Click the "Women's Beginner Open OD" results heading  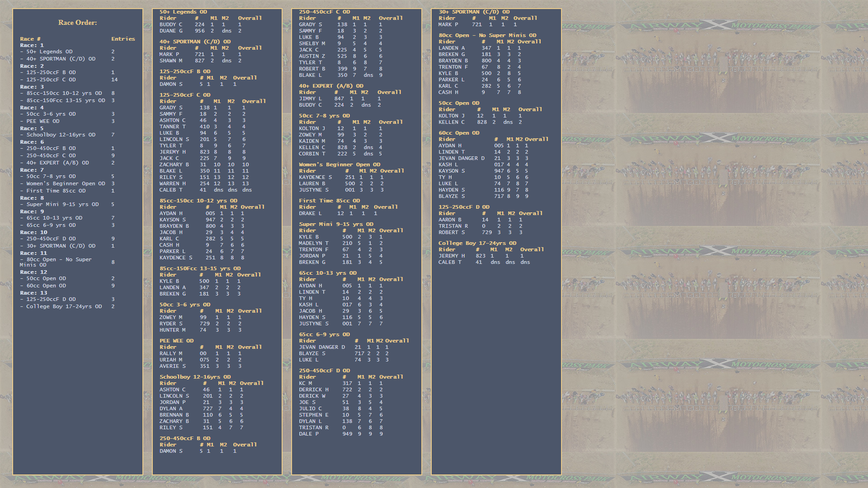pyautogui.click(x=340, y=164)
